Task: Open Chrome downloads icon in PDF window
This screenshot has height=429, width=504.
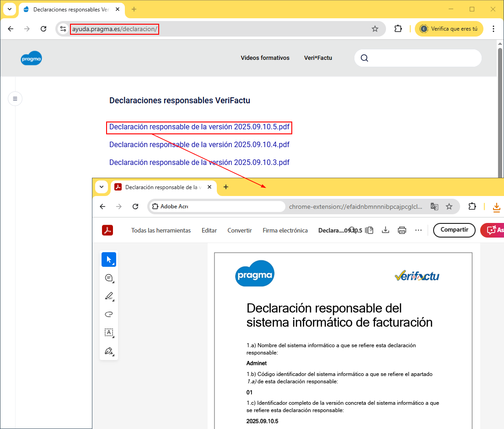Action: coord(497,207)
